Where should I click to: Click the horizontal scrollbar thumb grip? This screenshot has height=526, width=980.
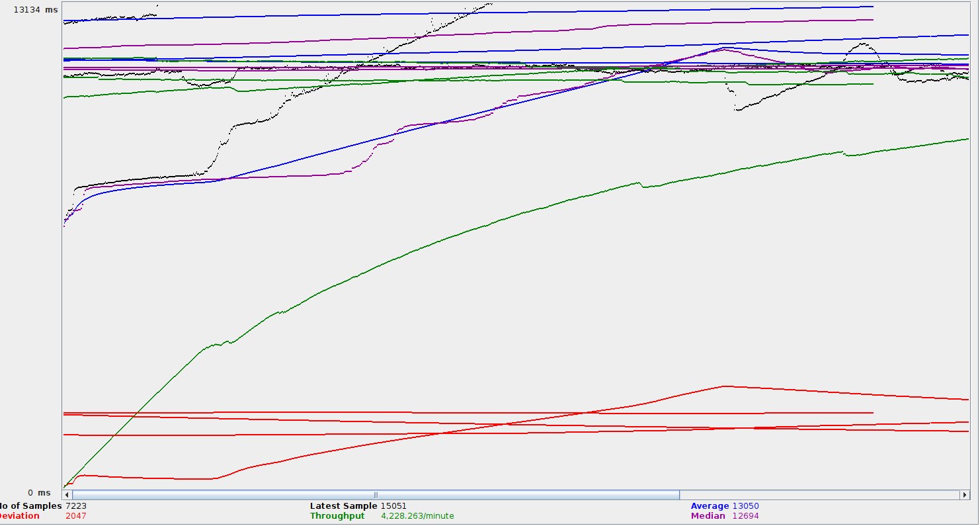click(376, 495)
